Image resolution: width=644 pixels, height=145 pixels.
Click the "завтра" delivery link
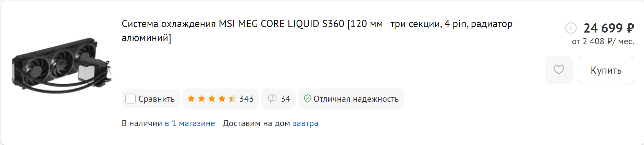coord(305,123)
